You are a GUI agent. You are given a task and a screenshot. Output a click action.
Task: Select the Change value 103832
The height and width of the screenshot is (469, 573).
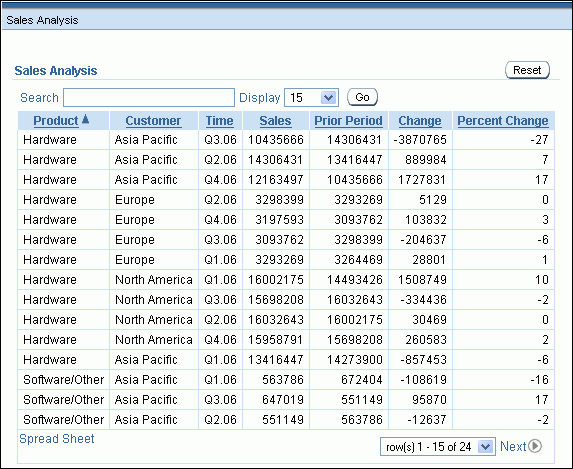click(425, 220)
